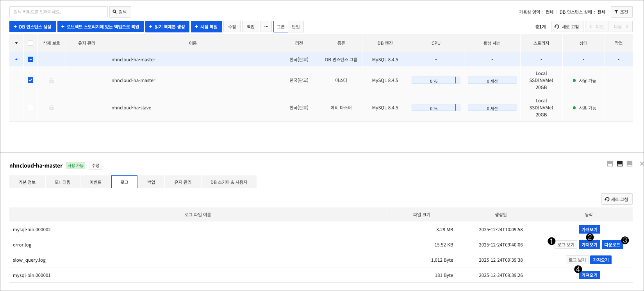The image size is (644, 291).
Task: Click the DB 인스턴스 그룹 type cell
Action: coord(341,60)
